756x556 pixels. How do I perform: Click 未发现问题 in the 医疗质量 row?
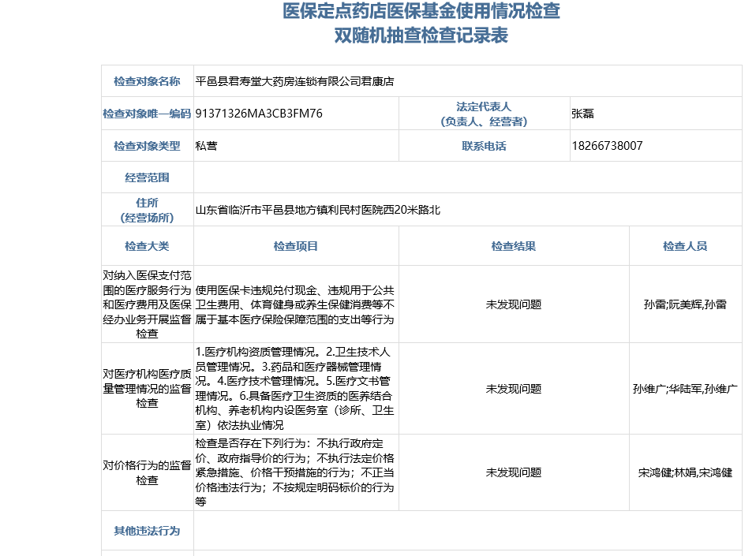[x=514, y=389]
